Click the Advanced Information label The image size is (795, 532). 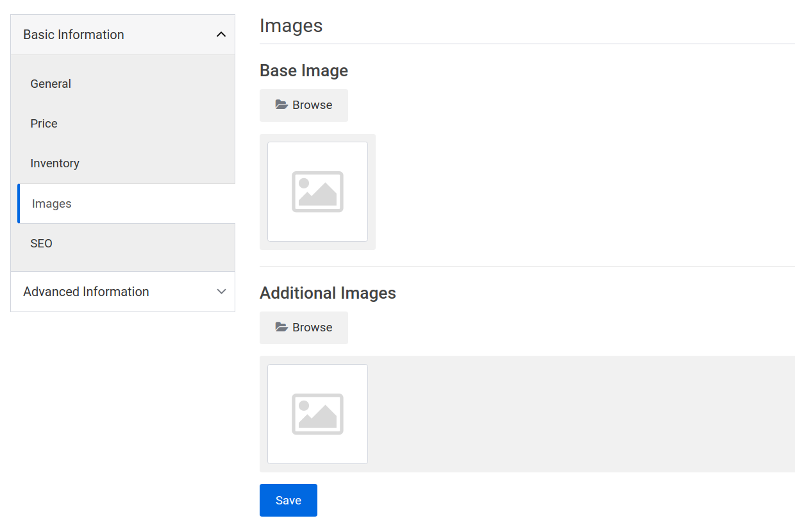(x=86, y=292)
